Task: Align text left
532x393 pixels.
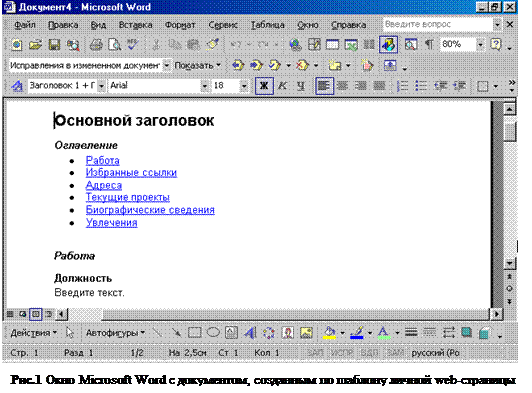Action: click(324, 86)
